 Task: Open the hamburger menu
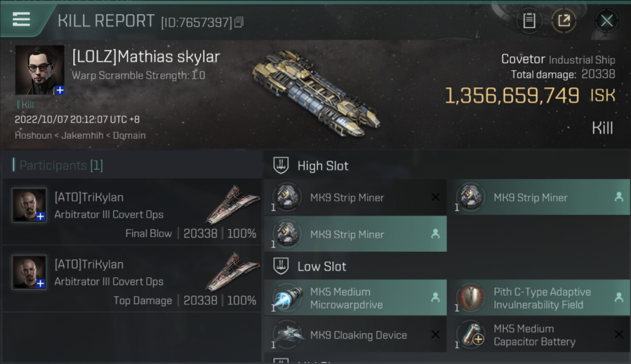point(21,19)
